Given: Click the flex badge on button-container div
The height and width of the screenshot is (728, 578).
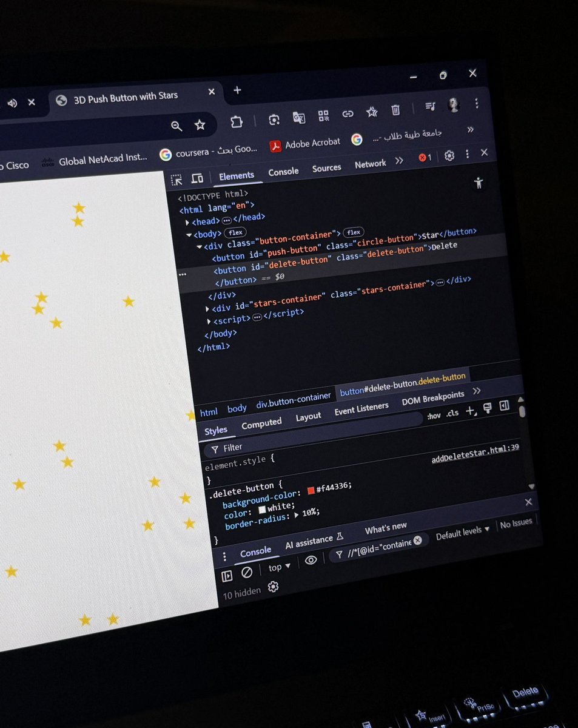Looking at the screenshot, I should pyautogui.click(x=353, y=232).
